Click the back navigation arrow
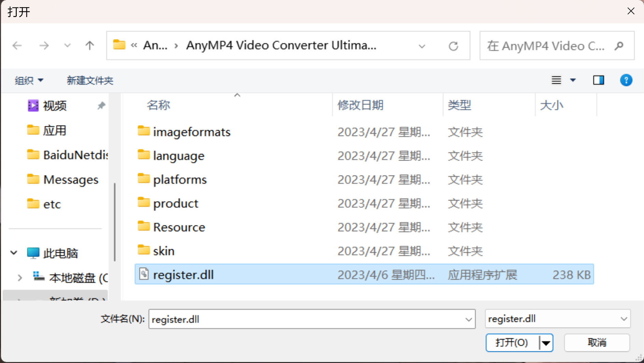 [x=17, y=45]
